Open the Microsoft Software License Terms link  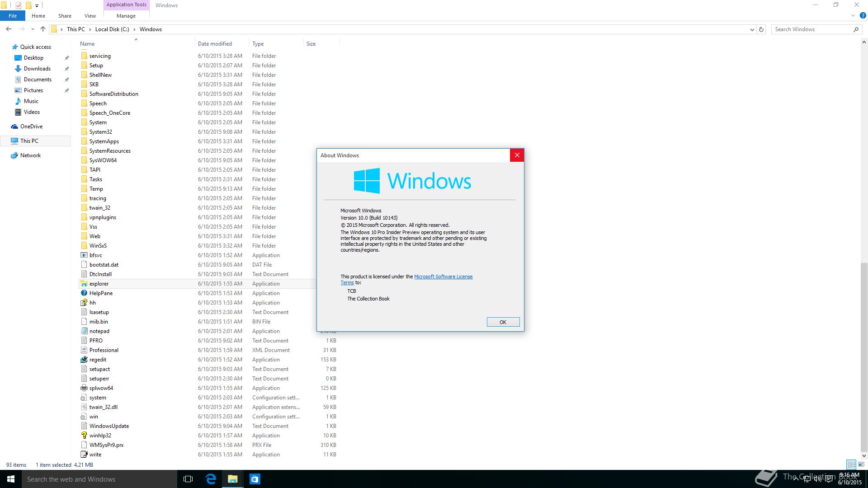click(443, 277)
